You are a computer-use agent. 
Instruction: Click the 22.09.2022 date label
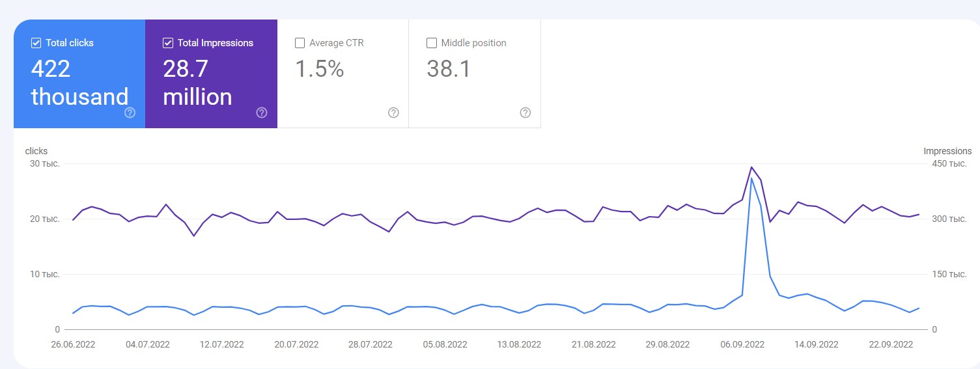coord(891,345)
